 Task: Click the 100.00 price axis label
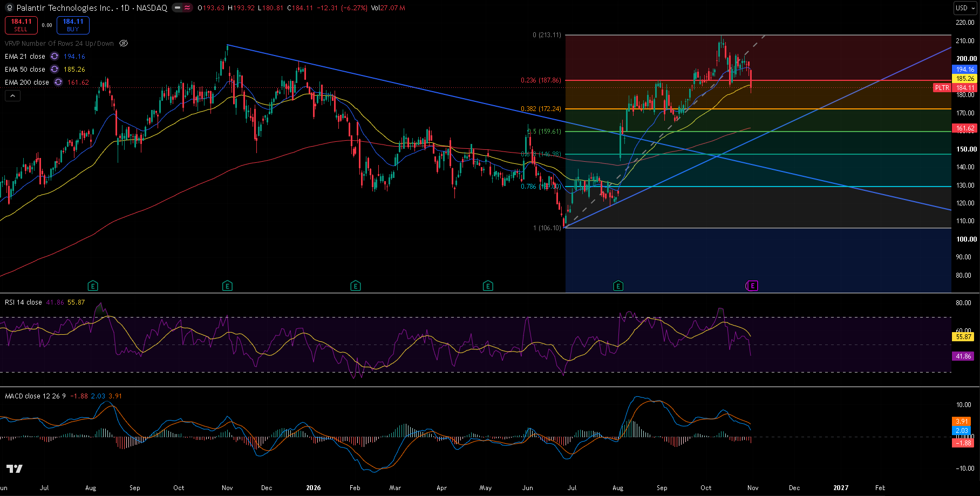click(965, 239)
